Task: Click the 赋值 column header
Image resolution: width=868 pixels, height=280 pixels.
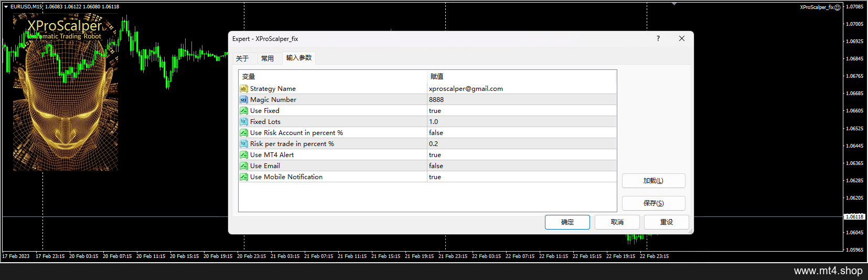Action: pos(522,77)
